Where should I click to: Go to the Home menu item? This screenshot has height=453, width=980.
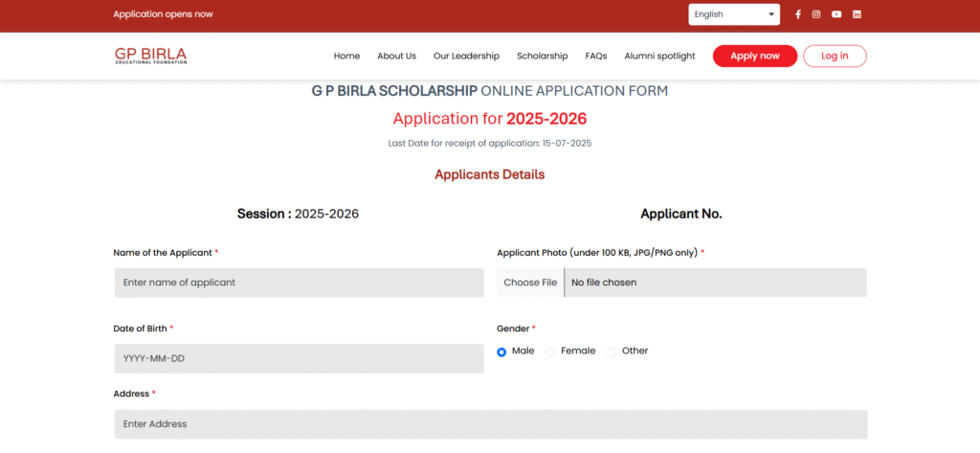[x=346, y=56]
